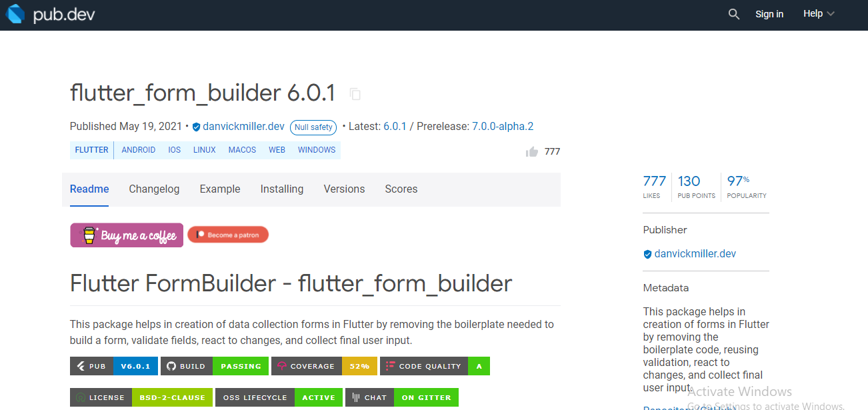Click verified publisher shield beside Published date

pos(196,127)
